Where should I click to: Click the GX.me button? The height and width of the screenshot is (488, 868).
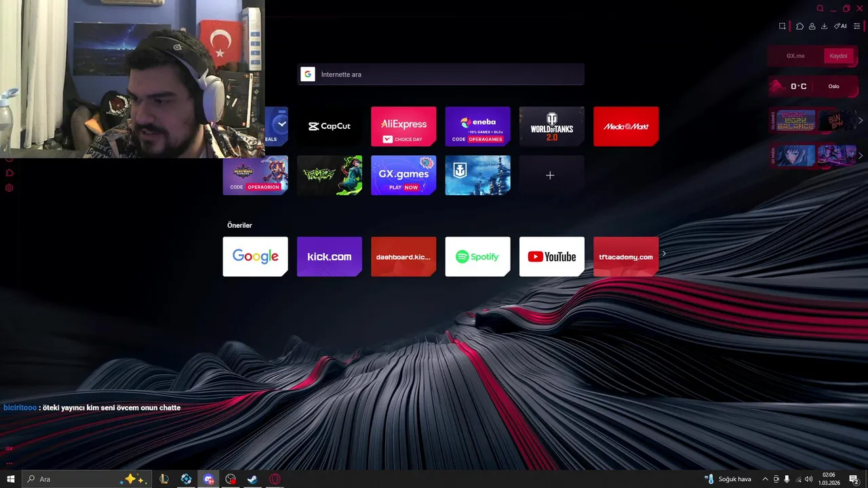(x=795, y=56)
